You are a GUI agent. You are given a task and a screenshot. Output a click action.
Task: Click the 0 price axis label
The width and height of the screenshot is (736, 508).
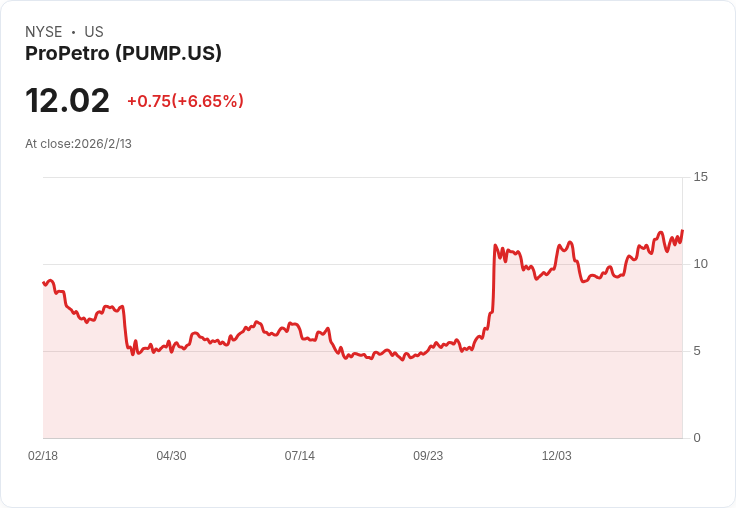tap(697, 438)
